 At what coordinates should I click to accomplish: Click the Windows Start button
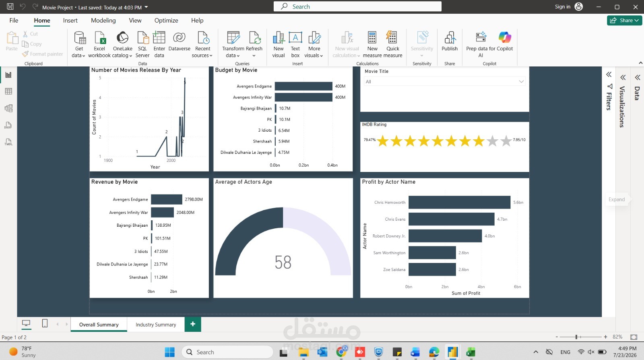point(170,352)
